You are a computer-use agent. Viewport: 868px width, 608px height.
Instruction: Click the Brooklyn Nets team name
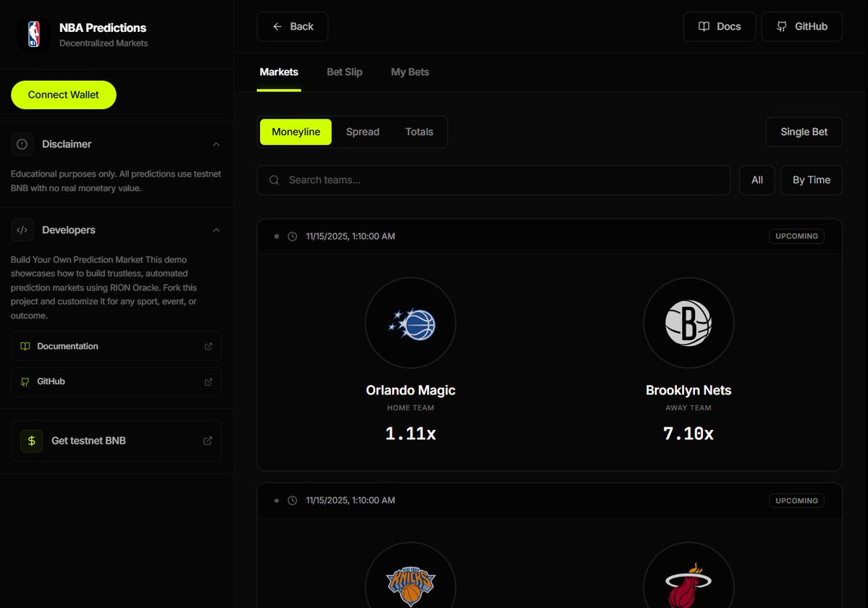688,391
